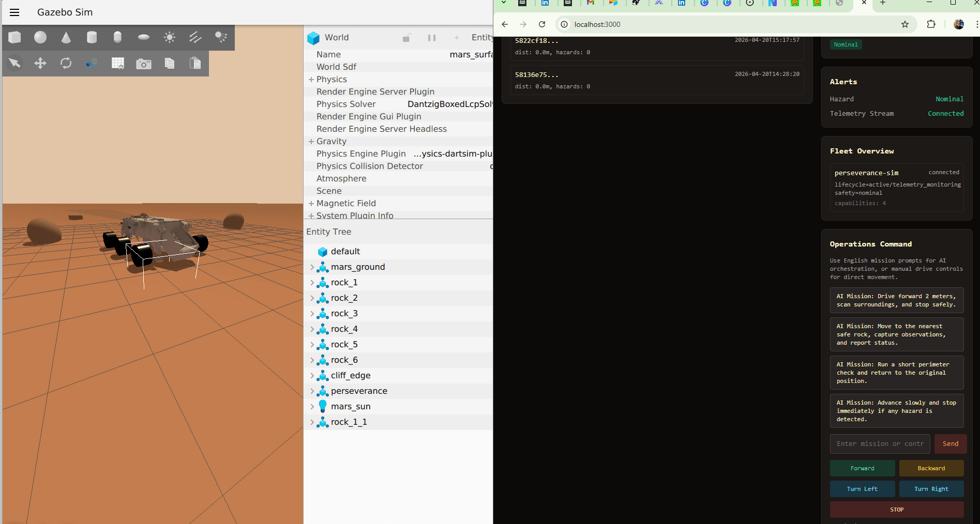
Task: Open the browser extensions menu
Action: coord(931,24)
